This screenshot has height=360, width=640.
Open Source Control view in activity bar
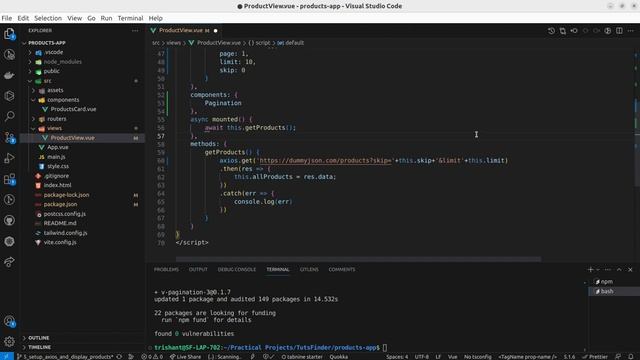[x=9, y=137]
